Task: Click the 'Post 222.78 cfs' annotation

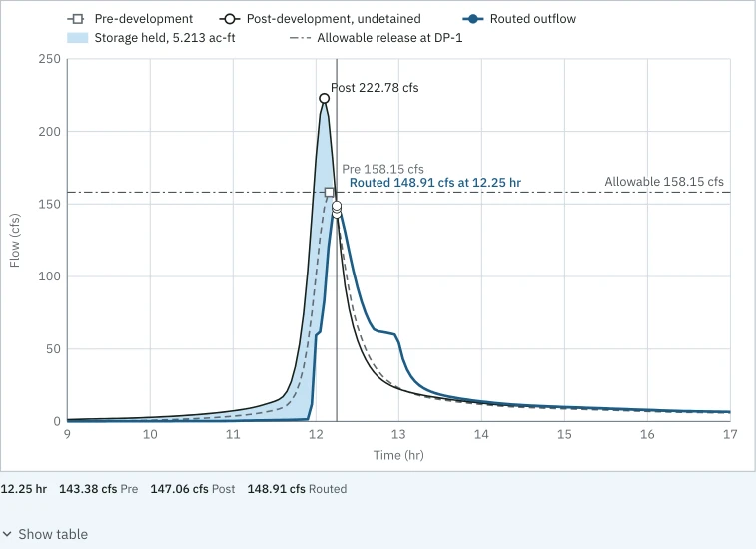Action: pyautogui.click(x=375, y=88)
